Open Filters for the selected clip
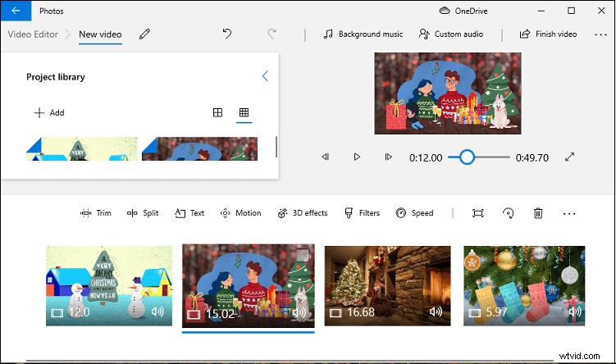 (362, 213)
